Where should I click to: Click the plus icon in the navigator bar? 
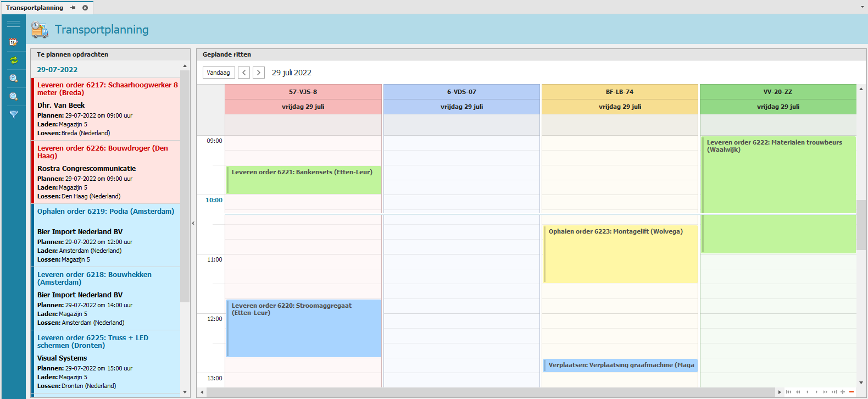(843, 392)
